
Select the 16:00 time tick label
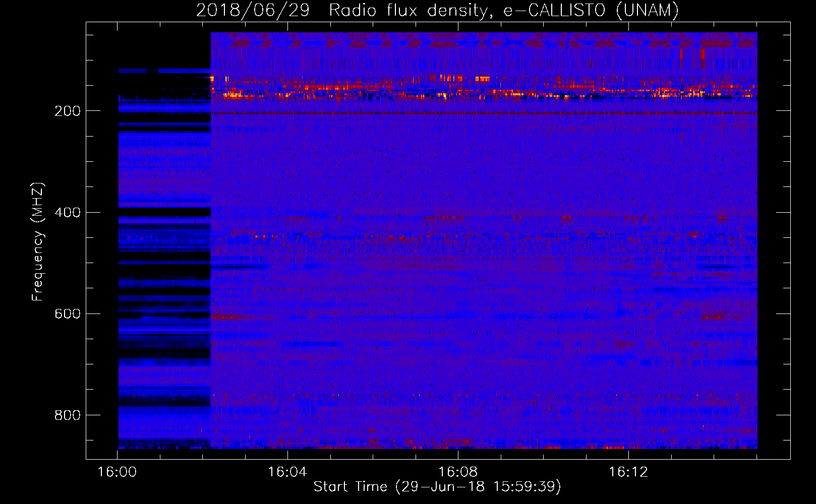point(117,472)
